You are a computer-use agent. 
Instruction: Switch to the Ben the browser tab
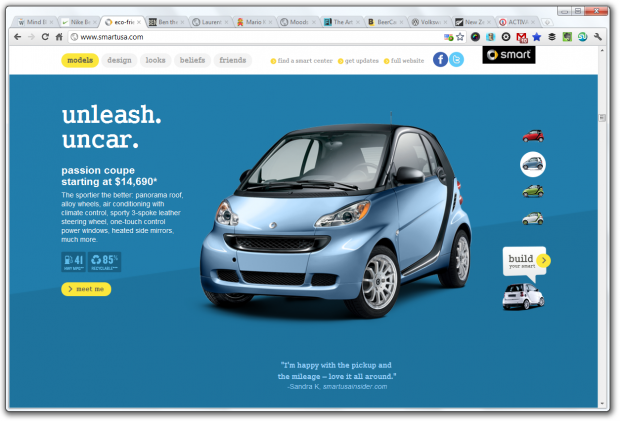(x=167, y=22)
